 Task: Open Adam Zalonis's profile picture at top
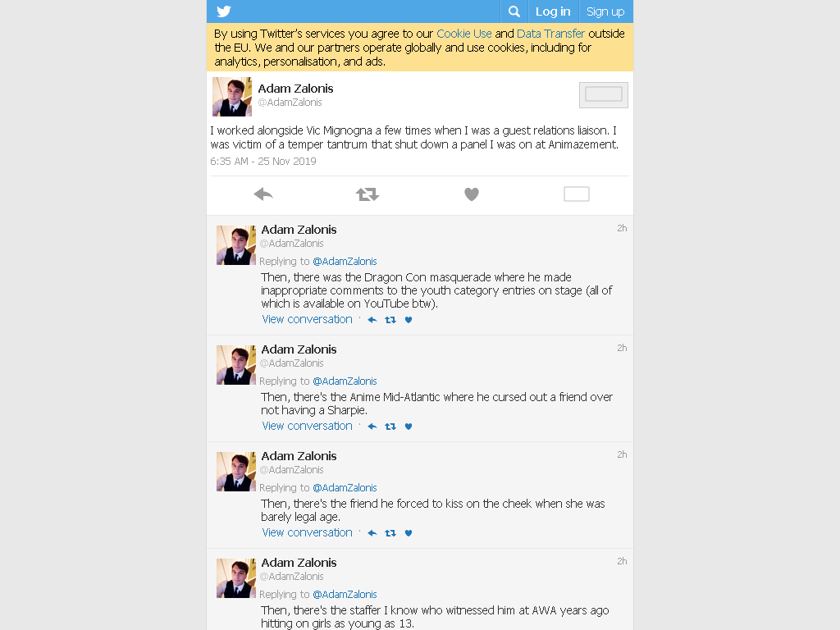coord(232,97)
